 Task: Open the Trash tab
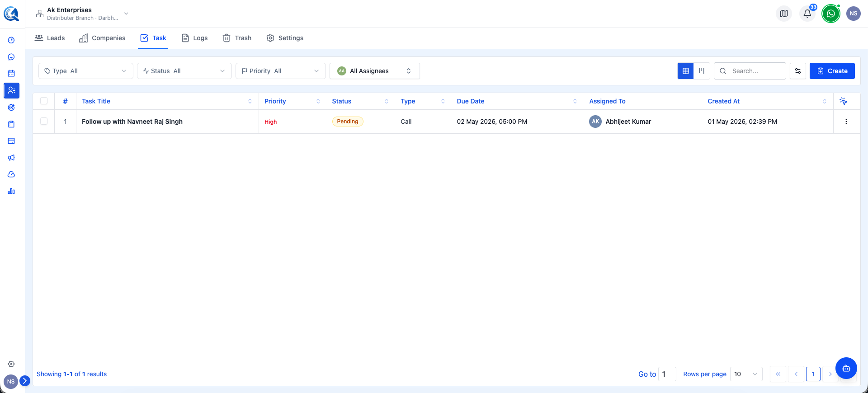tap(237, 38)
